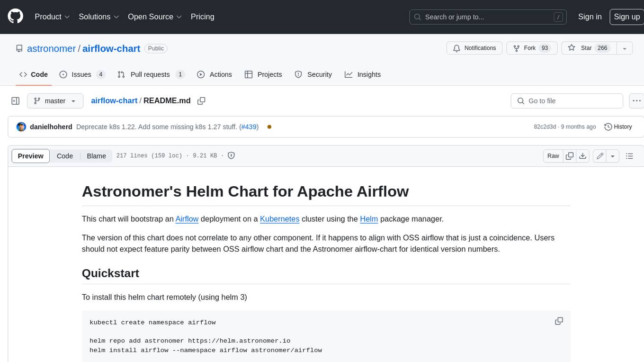Click the GitHub logo icon
The height and width of the screenshot is (362, 644).
15,17
